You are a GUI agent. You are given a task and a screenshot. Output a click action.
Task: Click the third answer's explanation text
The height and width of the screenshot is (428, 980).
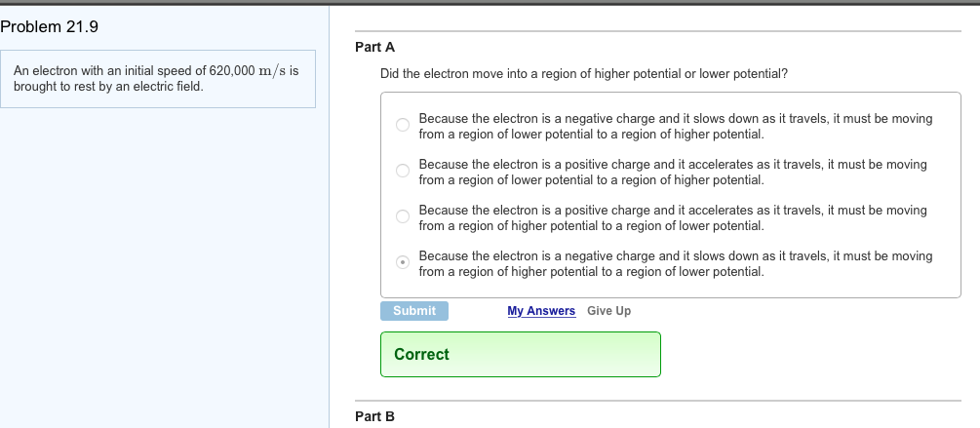pyautogui.click(x=672, y=217)
